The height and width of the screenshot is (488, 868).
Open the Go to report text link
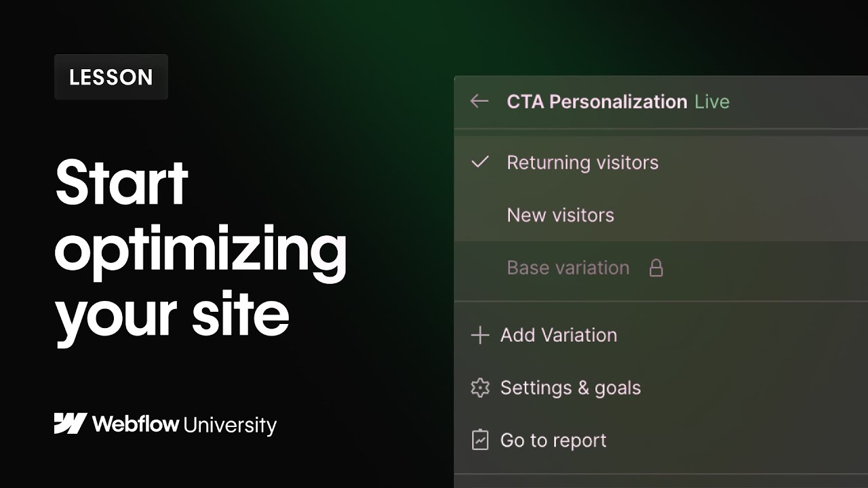point(553,441)
